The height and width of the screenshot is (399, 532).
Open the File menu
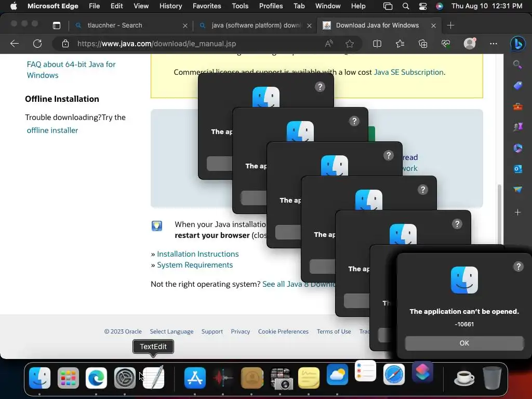[x=95, y=6]
